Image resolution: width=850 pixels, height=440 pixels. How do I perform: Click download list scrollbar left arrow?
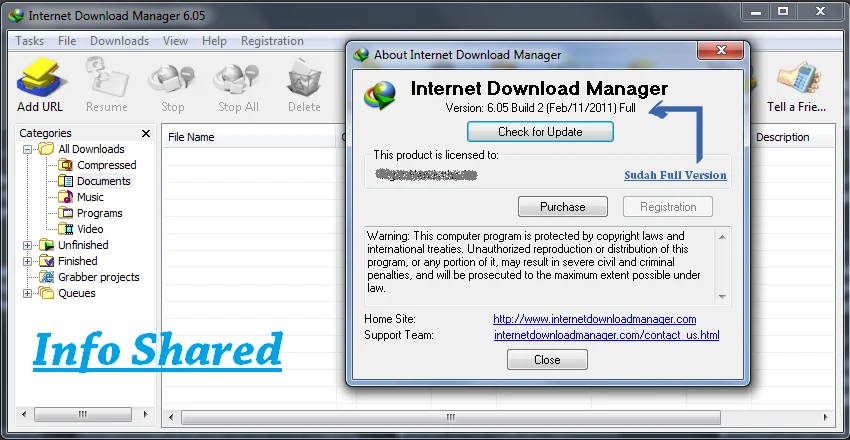click(x=171, y=417)
